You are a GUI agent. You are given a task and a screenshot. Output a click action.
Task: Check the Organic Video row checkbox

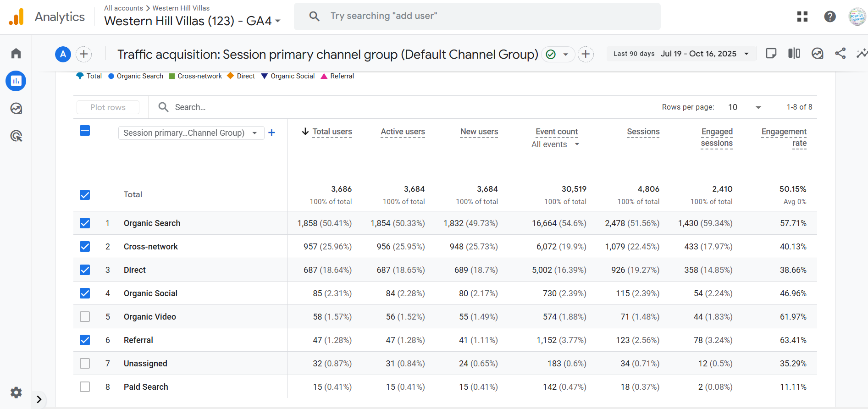click(85, 317)
